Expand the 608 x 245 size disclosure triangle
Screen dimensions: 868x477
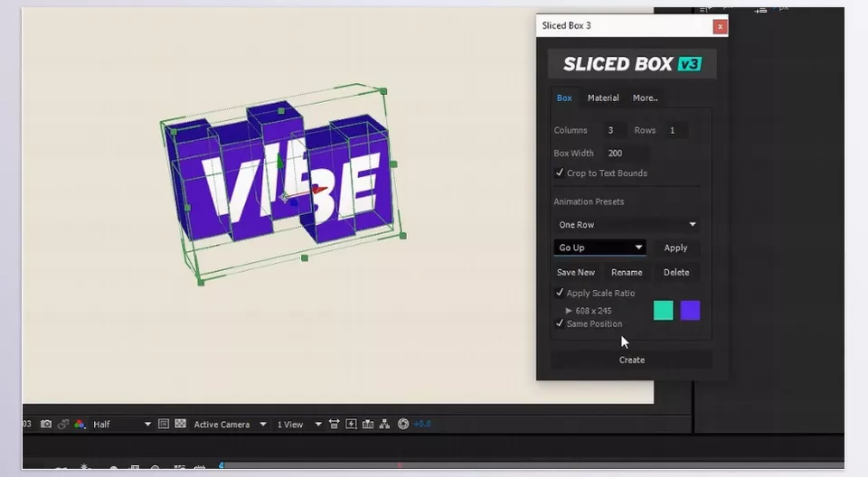point(569,311)
